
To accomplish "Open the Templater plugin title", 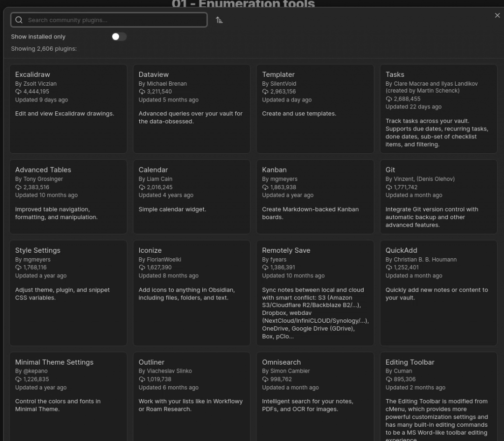I will pyautogui.click(x=279, y=75).
